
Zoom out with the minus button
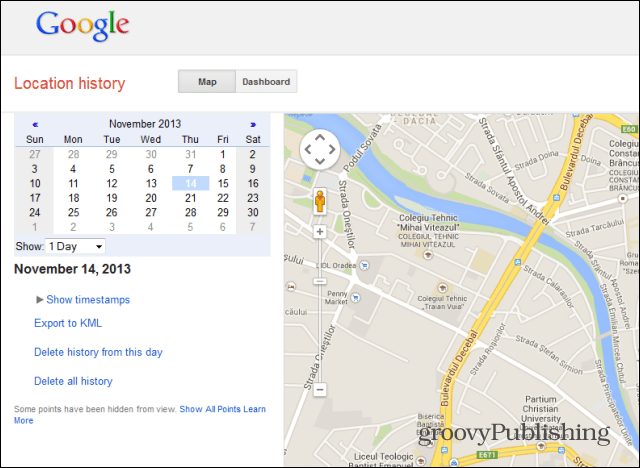pos(320,390)
